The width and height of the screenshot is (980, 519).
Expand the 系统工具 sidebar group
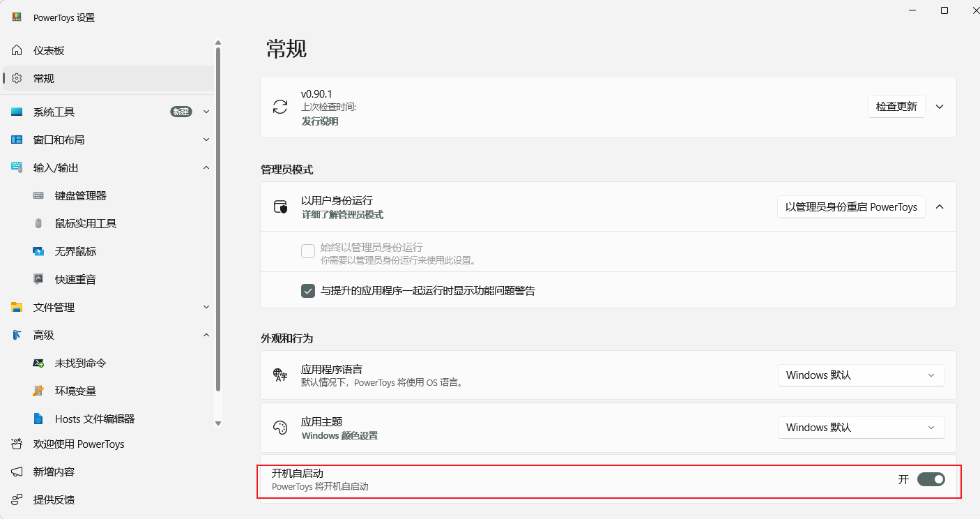click(x=206, y=112)
